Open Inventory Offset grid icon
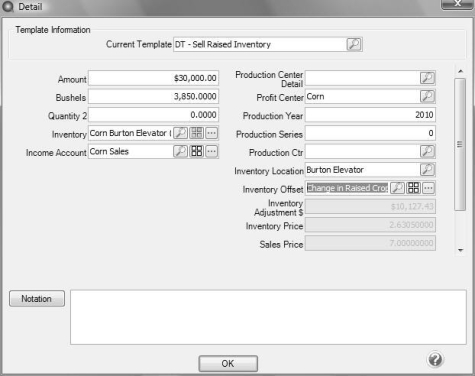This screenshot has width=475, height=376. 413,188
